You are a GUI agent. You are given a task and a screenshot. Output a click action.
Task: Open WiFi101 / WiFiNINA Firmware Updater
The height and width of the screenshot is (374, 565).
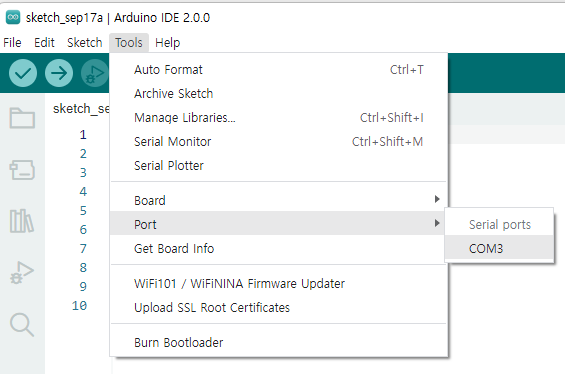279,284
